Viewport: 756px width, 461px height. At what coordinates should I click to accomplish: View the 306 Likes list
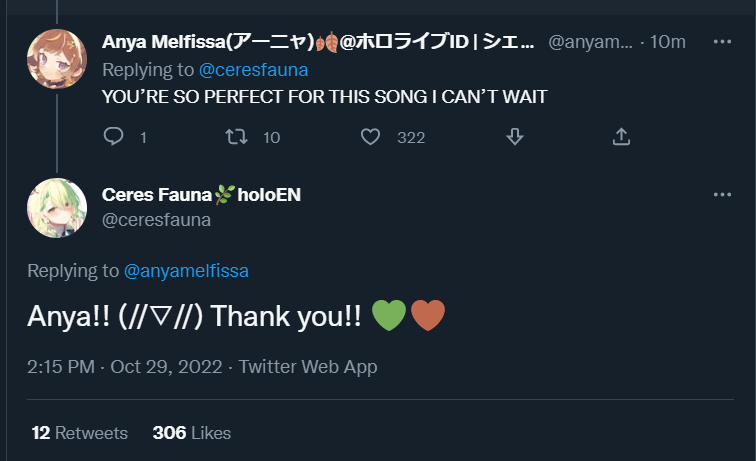191,433
